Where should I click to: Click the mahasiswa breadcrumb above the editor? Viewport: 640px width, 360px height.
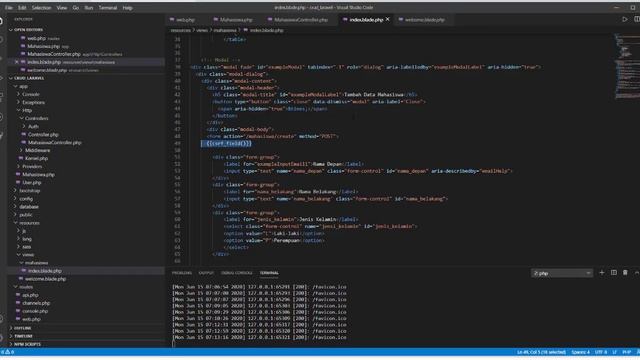(x=225, y=30)
